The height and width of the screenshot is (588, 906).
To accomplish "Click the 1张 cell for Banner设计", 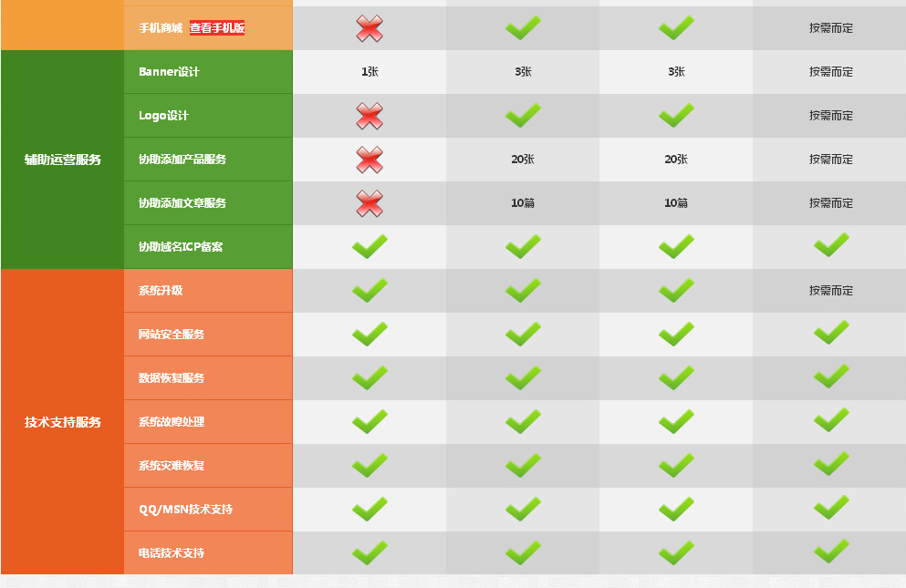I will pos(370,72).
